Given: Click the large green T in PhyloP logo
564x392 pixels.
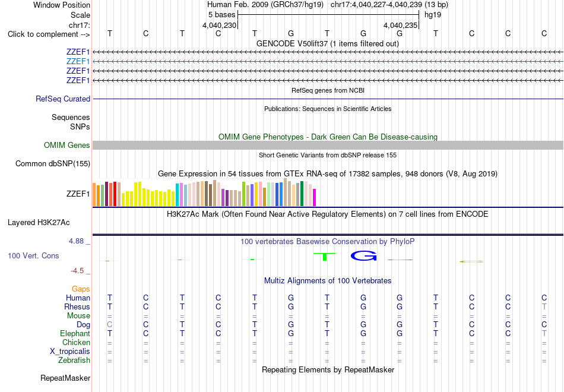Looking at the screenshot, I should [x=324, y=257].
